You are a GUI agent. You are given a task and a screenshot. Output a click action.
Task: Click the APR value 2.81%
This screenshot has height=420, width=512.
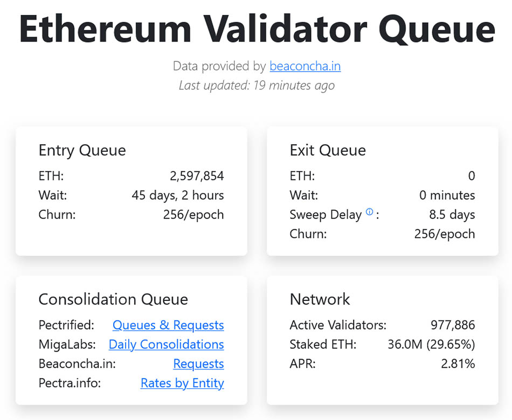click(x=458, y=364)
